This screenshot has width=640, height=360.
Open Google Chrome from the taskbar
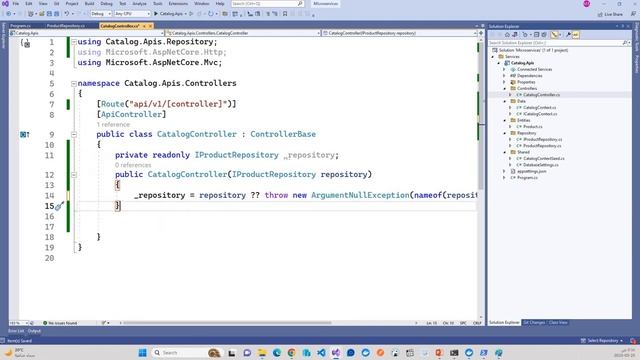click(x=291, y=353)
